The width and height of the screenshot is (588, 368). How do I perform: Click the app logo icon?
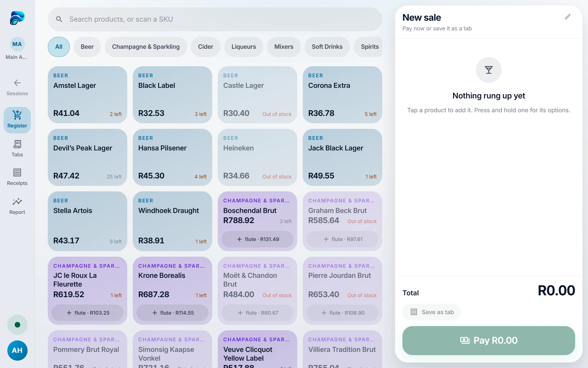click(x=17, y=18)
